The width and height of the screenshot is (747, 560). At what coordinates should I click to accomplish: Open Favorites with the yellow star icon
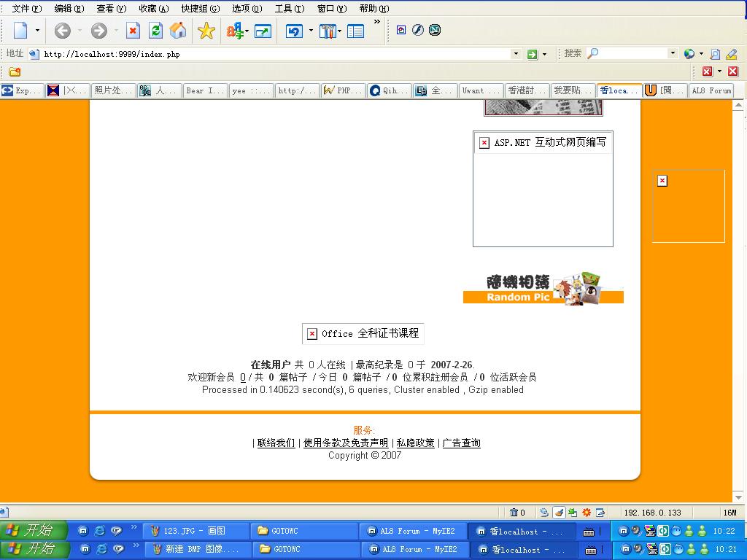coord(206,31)
